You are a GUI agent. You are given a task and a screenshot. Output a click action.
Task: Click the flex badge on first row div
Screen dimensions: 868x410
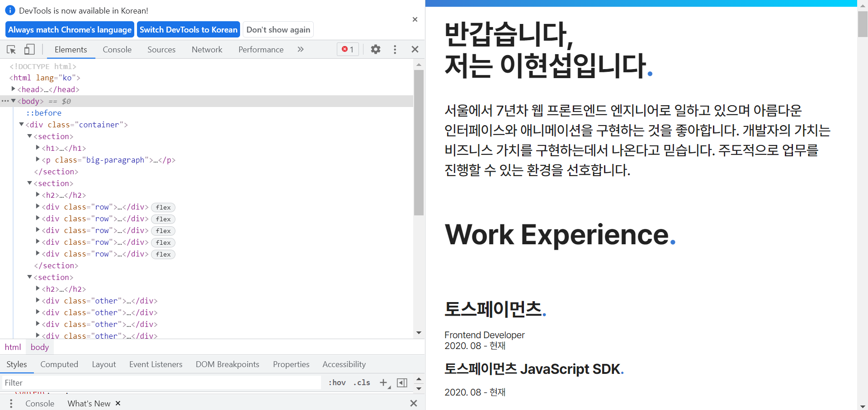click(x=163, y=207)
